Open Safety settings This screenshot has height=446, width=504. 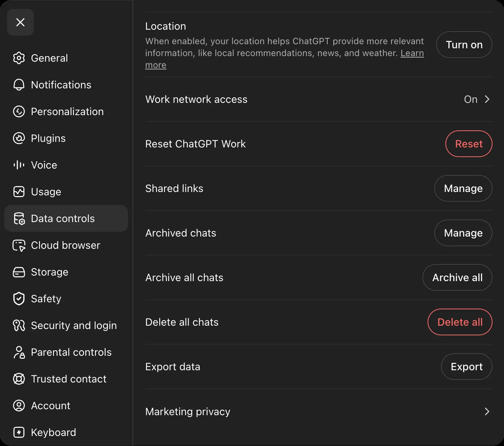pyautogui.click(x=66, y=299)
